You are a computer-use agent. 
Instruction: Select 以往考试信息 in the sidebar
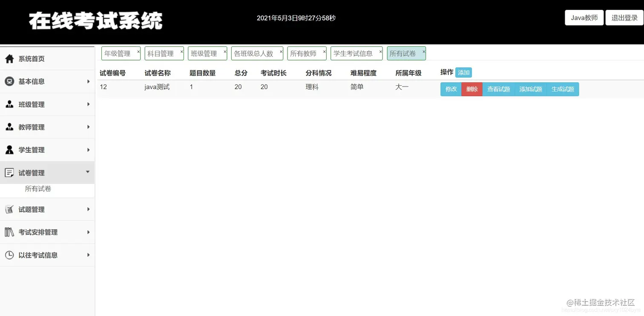click(x=47, y=255)
